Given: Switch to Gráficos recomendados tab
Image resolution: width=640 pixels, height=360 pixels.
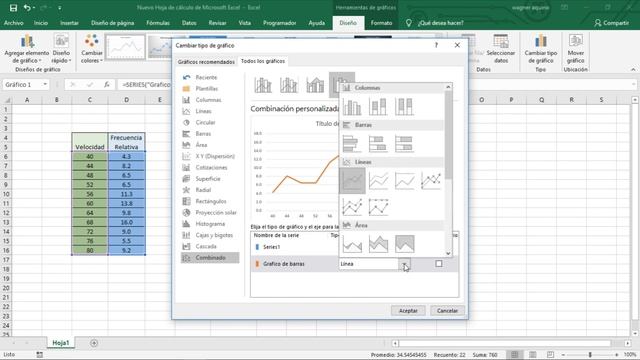Looking at the screenshot, I should pyautogui.click(x=206, y=62).
